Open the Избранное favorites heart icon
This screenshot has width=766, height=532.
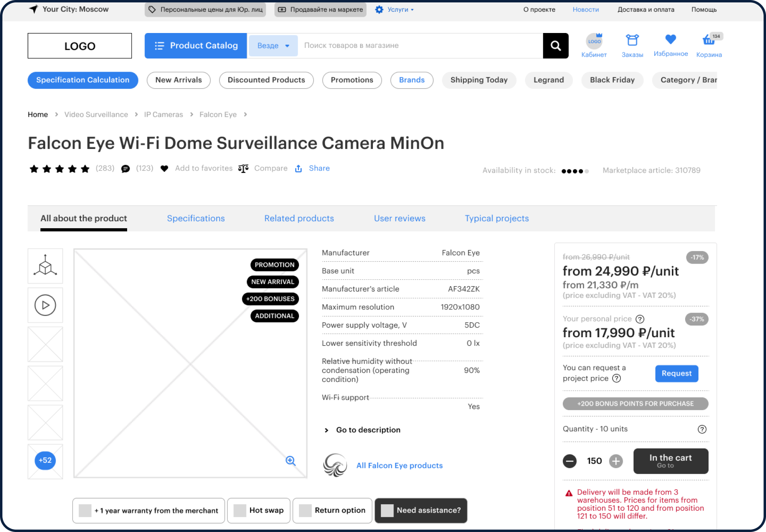pos(670,39)
